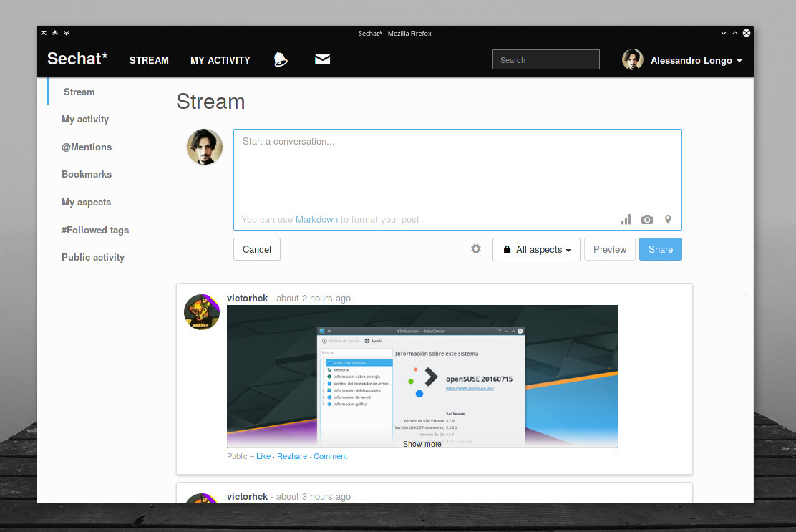Open Bookmarks in the sidebar

87,174
